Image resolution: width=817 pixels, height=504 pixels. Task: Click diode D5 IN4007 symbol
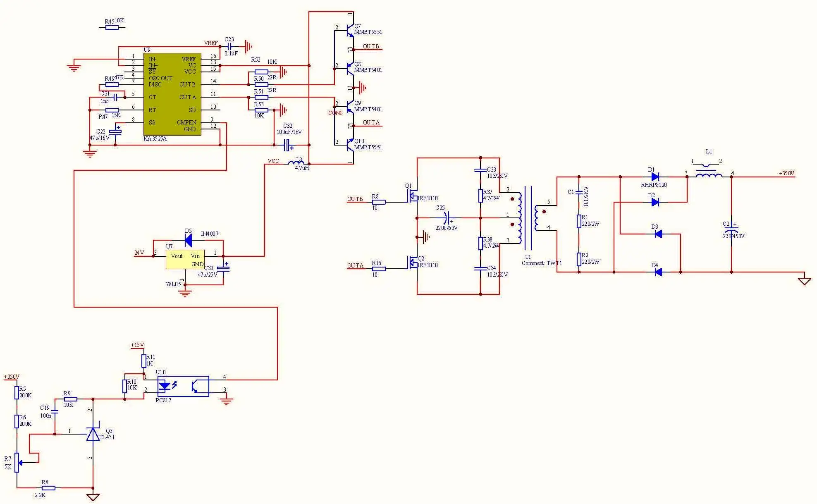(x=188, y=240)
